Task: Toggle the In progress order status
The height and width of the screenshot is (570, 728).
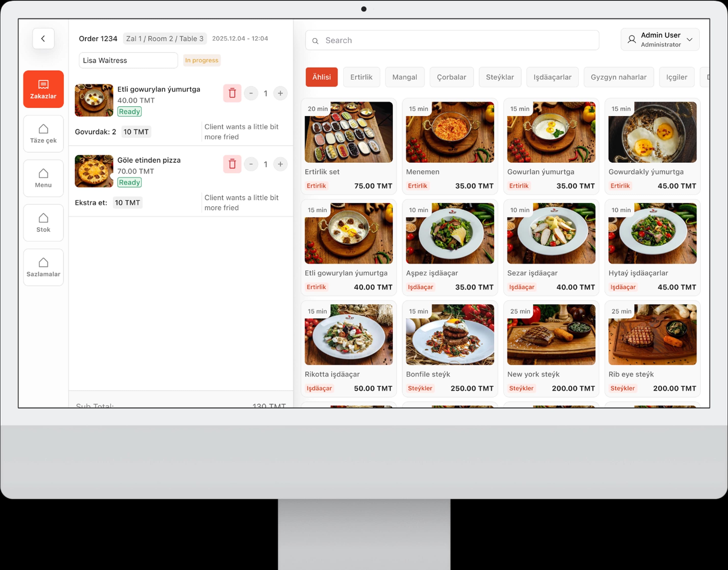Action: click(x=202, y=60)
